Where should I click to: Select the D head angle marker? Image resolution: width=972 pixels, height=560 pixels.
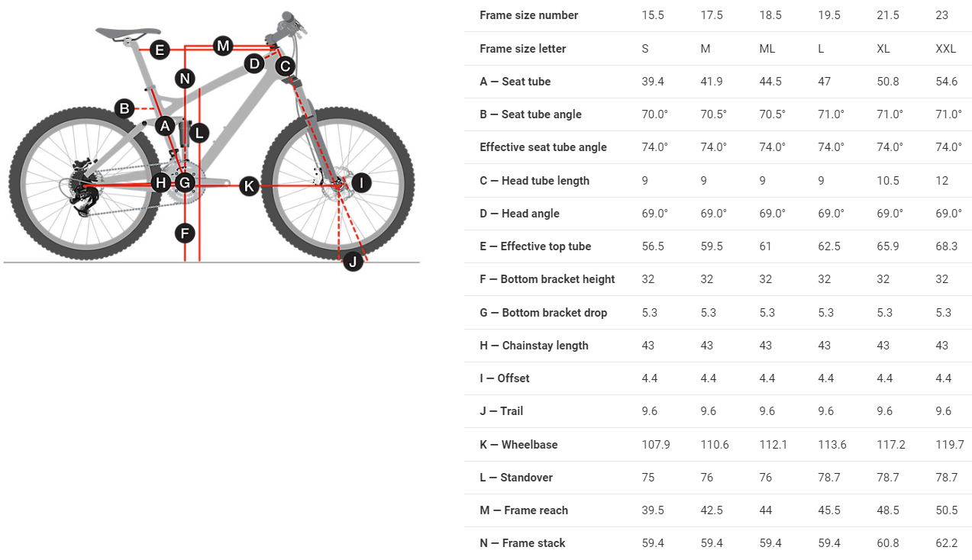[254, 63]
